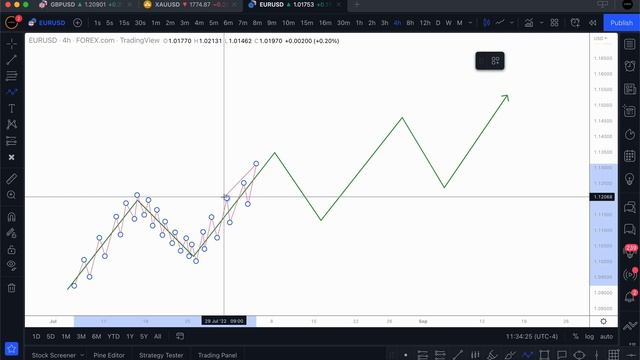Image resolution: width=640 pixels, height=360 pixels.
Task: Click the Publish button
Action: coord(621,23)
